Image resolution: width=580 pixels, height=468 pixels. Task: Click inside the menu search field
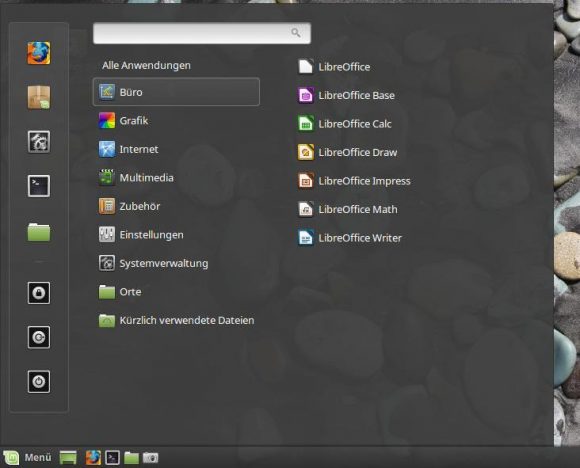click(202, 33)
